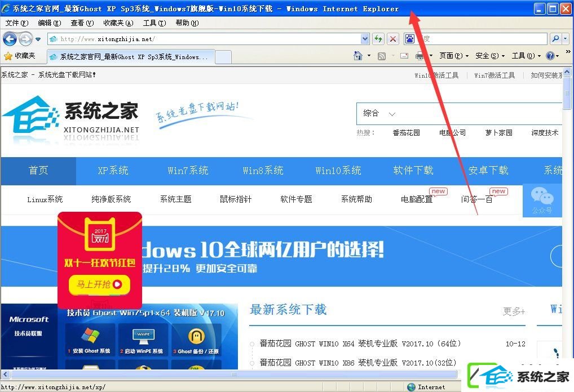
Task: Click the Print printer icon
Action: click(420, 56)
